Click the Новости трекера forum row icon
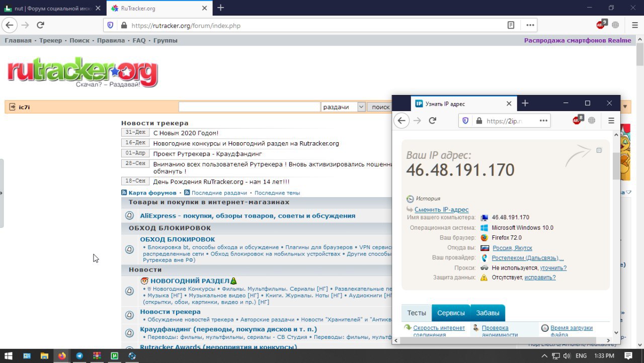The height and width of the screenshot is (363, 644). point(129,315)
